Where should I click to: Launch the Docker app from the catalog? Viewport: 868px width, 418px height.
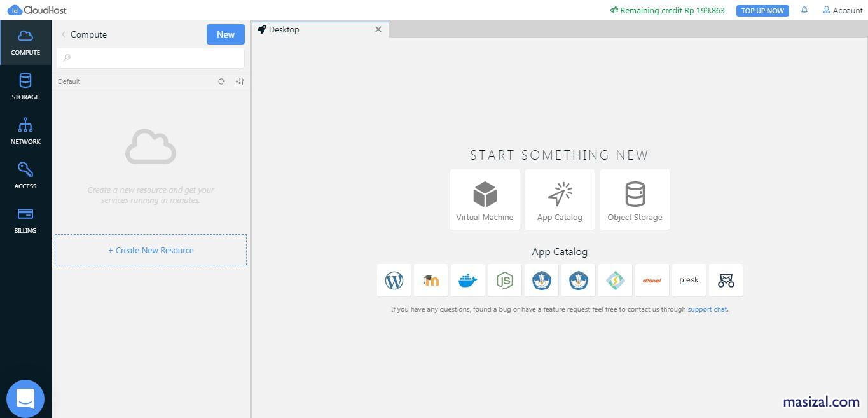pos(467,280)
